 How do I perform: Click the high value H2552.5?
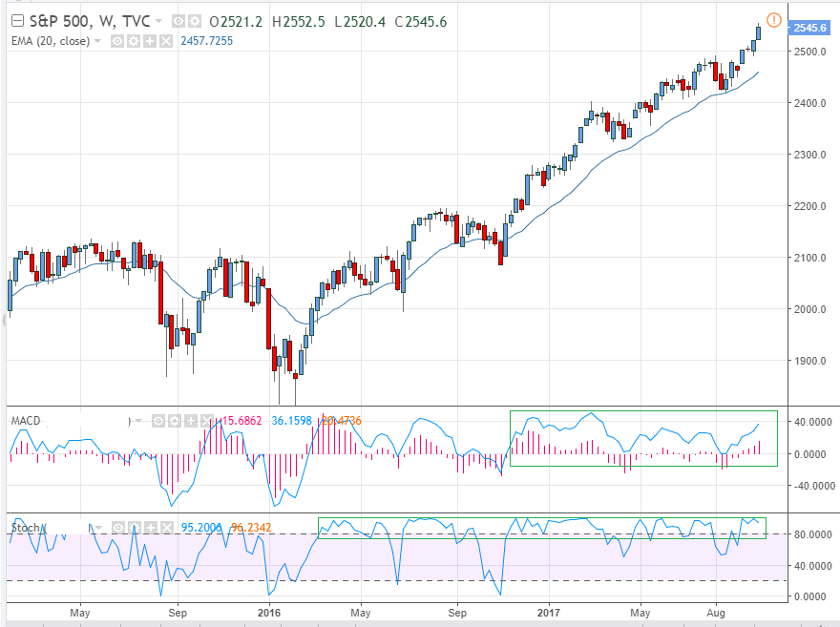click(x=299, y=21)
